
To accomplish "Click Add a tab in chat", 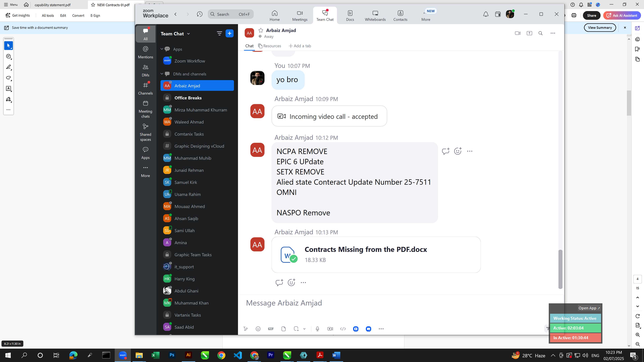I will (300, 46).
